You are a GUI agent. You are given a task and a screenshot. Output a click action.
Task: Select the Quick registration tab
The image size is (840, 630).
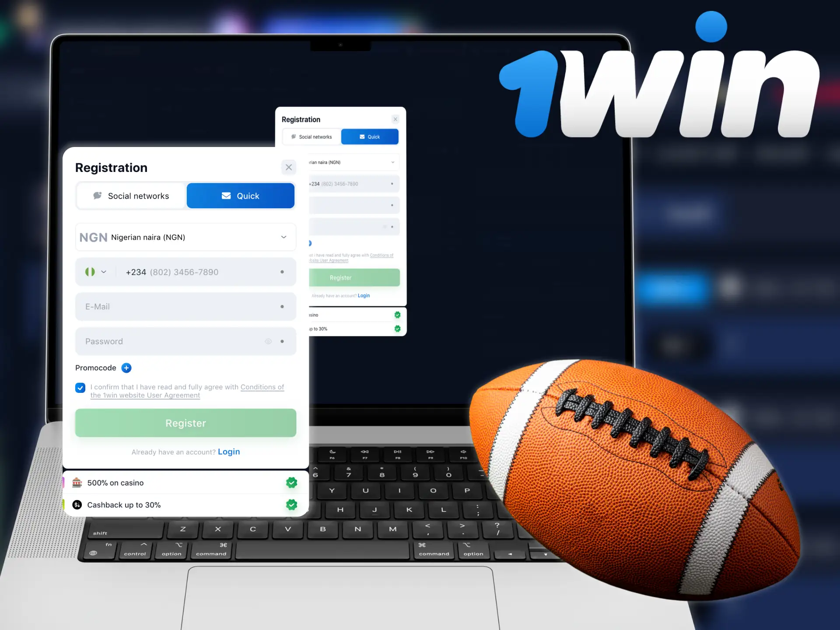click(x=240, y=195)
